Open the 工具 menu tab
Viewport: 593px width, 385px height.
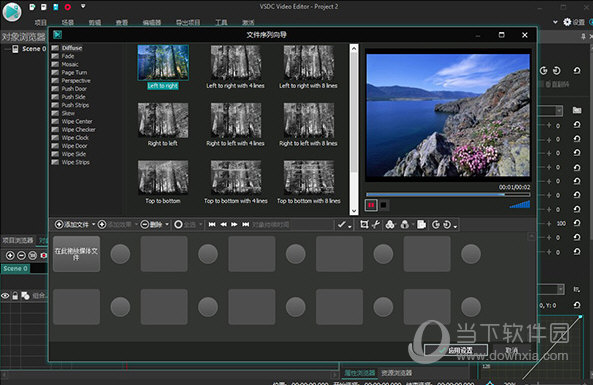click(221, 22)
